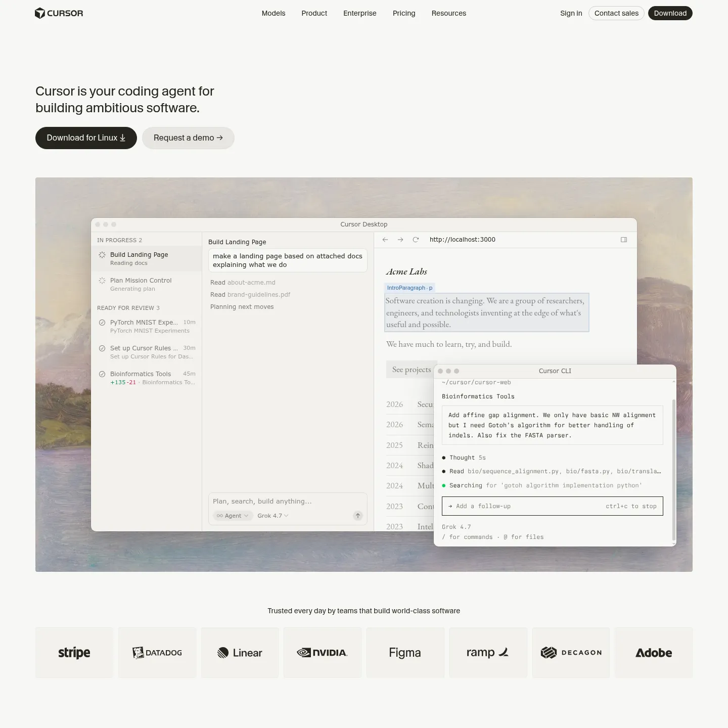The image size is (728, 728).
Task: Open the Linear logo card
Action: pyautogui.click(x=240, y=653)
